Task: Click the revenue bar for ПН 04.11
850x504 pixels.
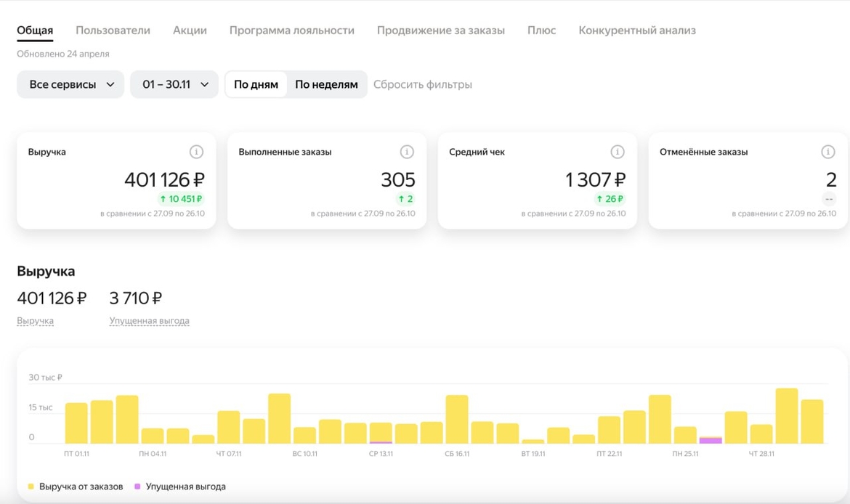Action: click(153, 436)
